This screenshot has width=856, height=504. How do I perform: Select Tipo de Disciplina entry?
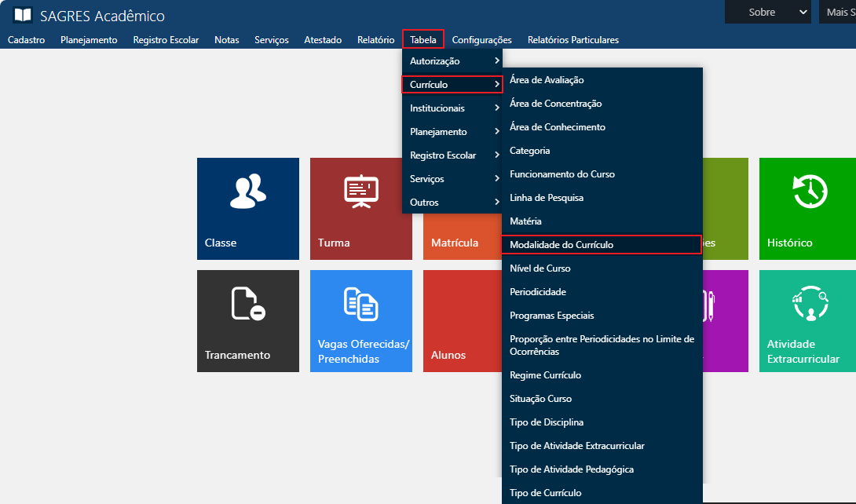547,422
